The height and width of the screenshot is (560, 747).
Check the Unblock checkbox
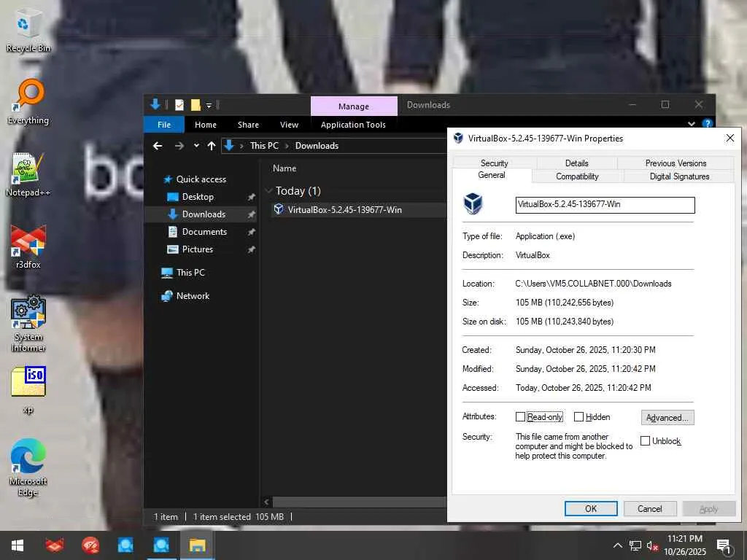point(645,441)
